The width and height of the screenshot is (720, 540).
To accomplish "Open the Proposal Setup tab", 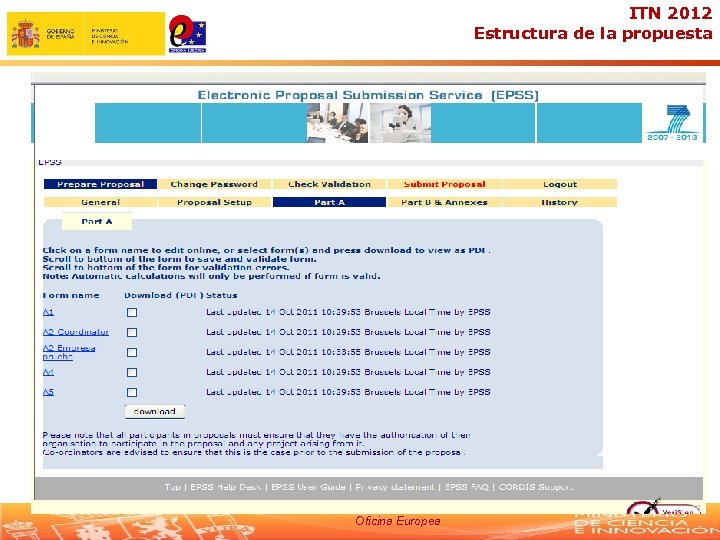I will 214,202.
